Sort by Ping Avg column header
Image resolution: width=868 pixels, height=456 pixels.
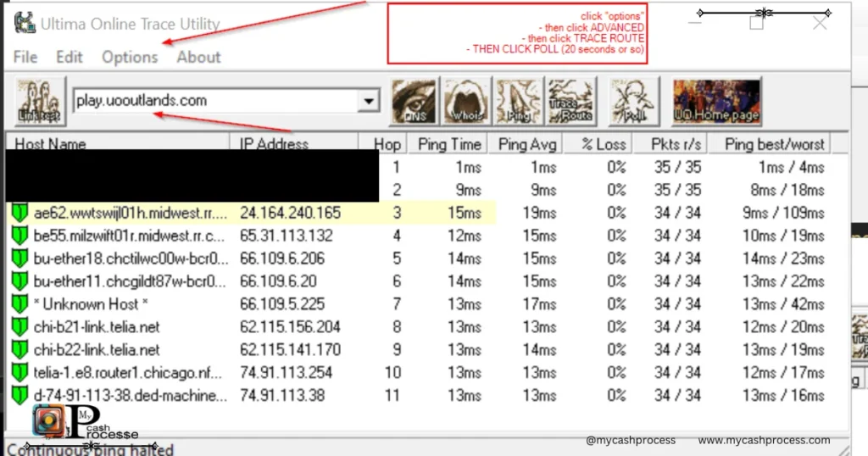pos(526,144)
